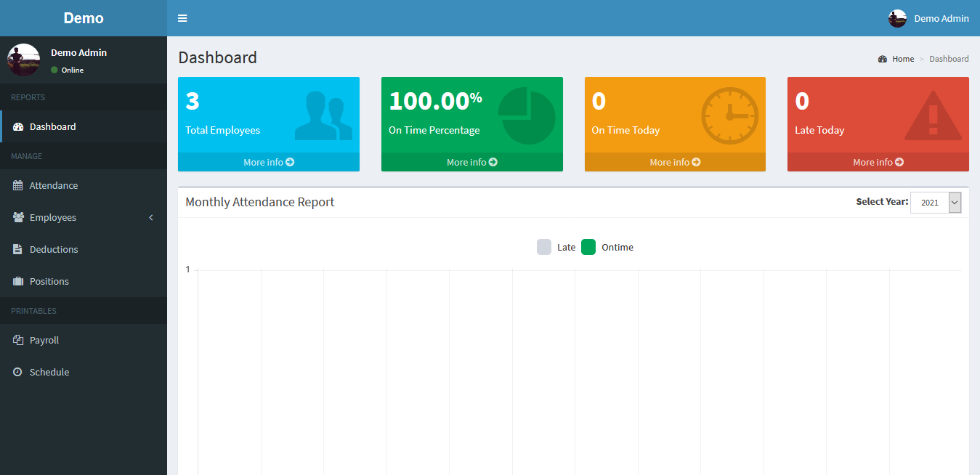Click the Demo logo in header

pos(84,18)
